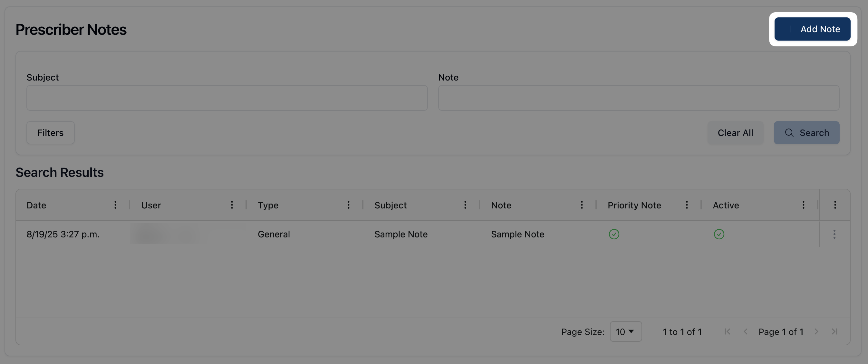
Task: Expand the Filters panel
Action: tap(51, 133)
